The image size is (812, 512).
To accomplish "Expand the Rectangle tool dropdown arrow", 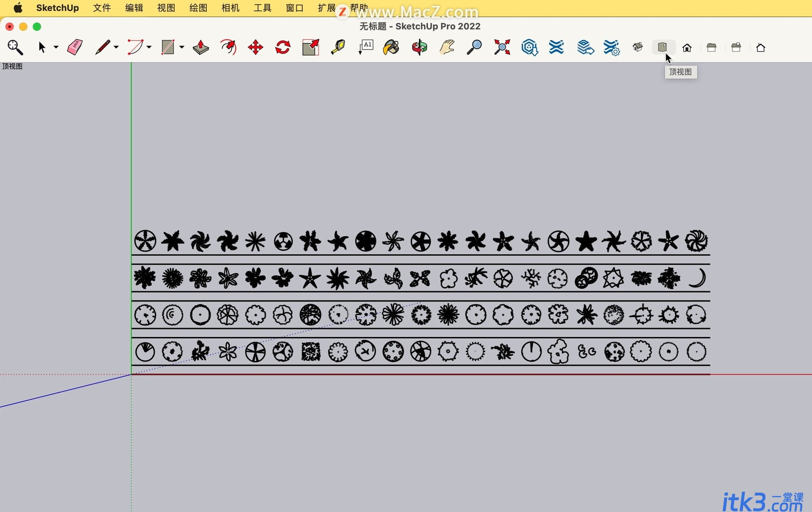I will 181,47.
